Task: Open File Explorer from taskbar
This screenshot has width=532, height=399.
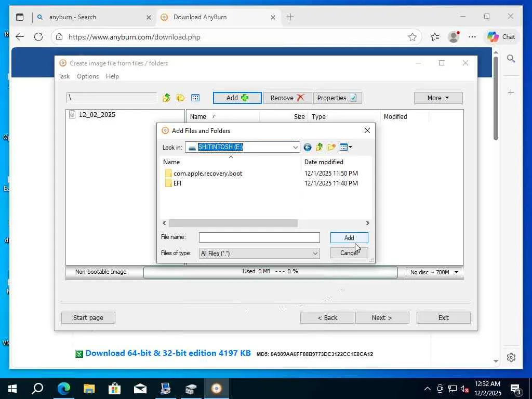Action: coord(89,389)
